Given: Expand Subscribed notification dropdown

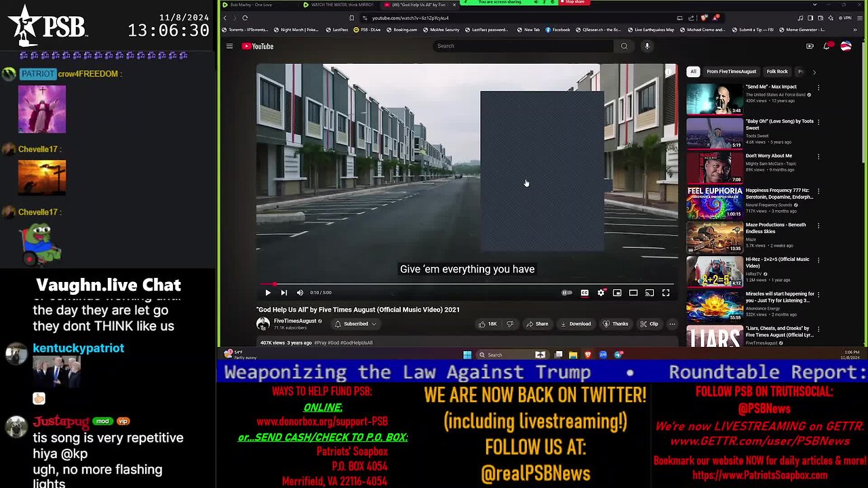Looking at the screenshot, I should [355, 324].
